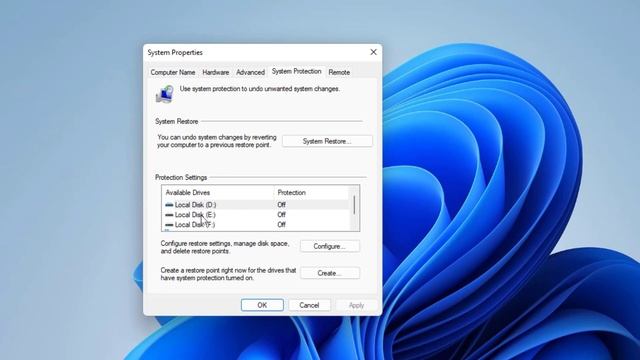Select the System Protection tab
Screen dimensions: 640x360
click(296, 71)
